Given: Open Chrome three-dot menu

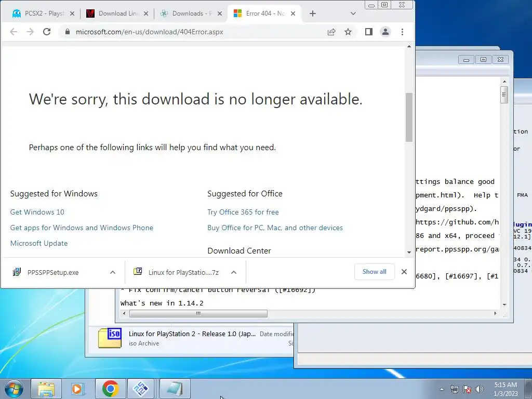Looking at the screenshot, I should coord(403,32).
